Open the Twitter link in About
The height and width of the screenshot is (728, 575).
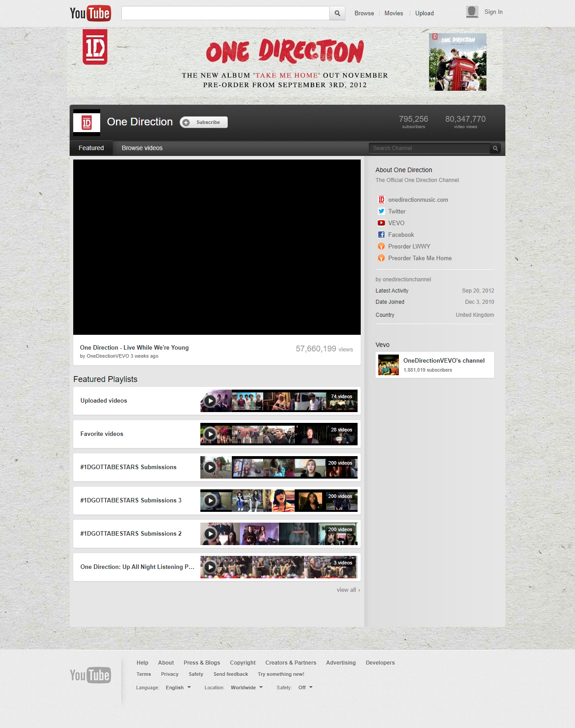coord(397,211)
